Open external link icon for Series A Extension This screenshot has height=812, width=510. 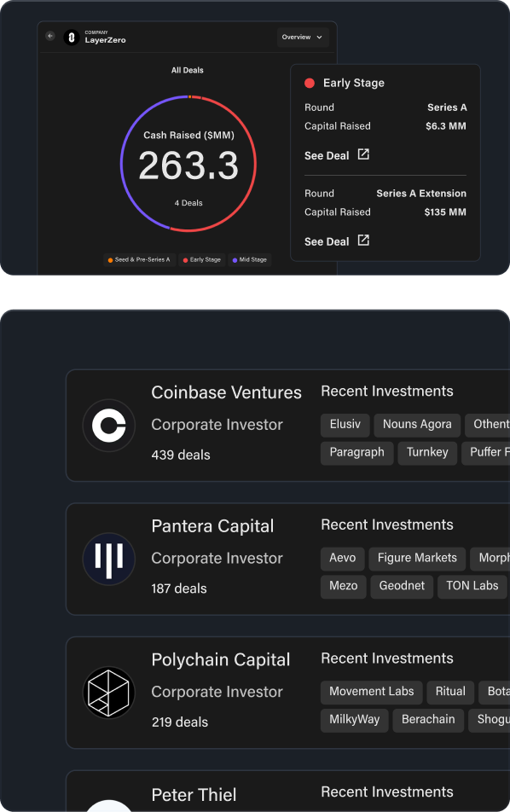click(363, 241)
